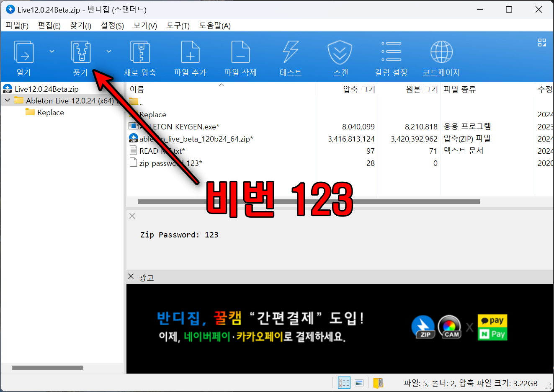This screenshot has height=392, width=554.
Task: Close the 광고 advertisement panel
Action: 131,276
